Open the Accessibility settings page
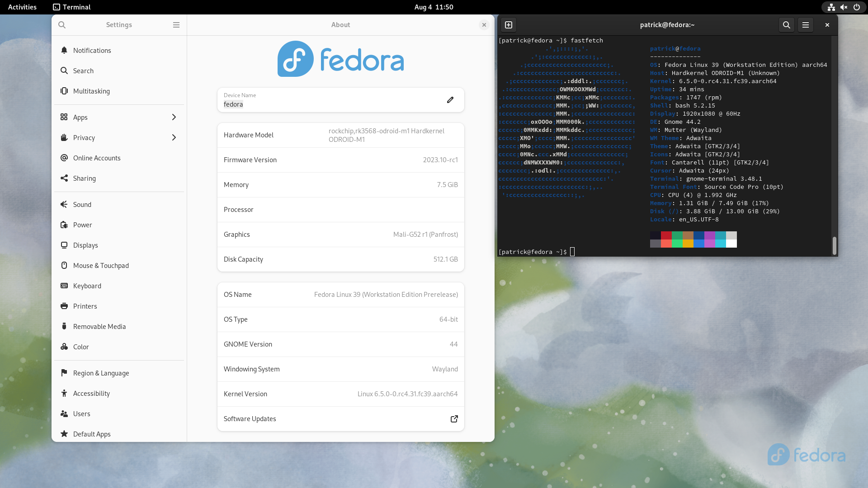Screen dimensions: 868x488 pos(119,393)
